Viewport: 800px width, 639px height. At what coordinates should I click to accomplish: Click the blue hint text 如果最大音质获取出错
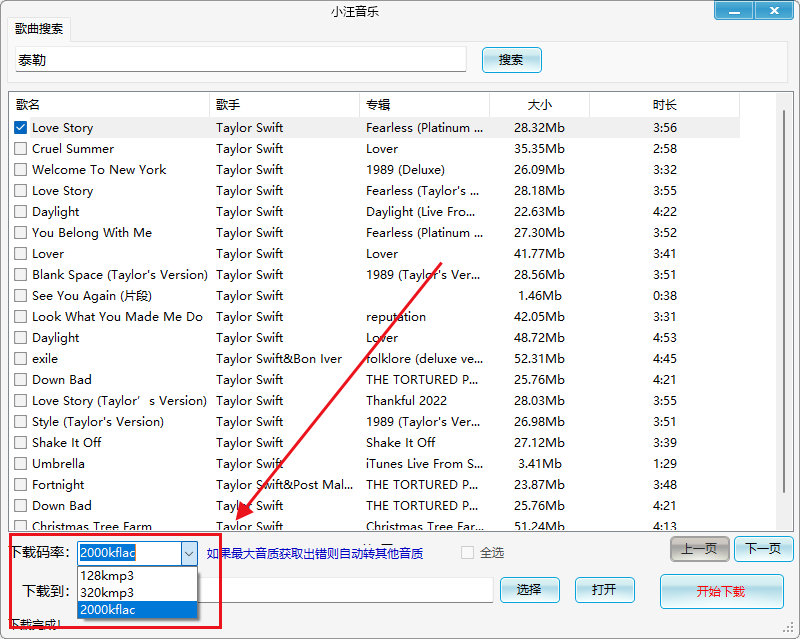(x=315, y=553)
